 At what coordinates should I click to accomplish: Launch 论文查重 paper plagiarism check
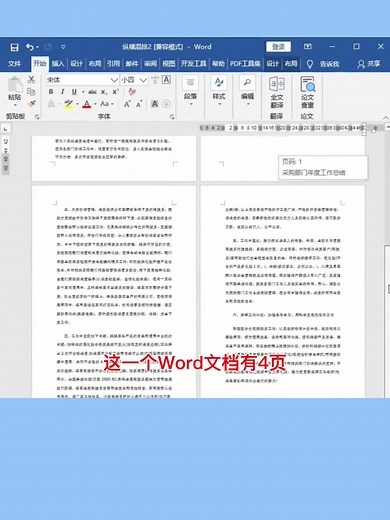pos(307,92)
